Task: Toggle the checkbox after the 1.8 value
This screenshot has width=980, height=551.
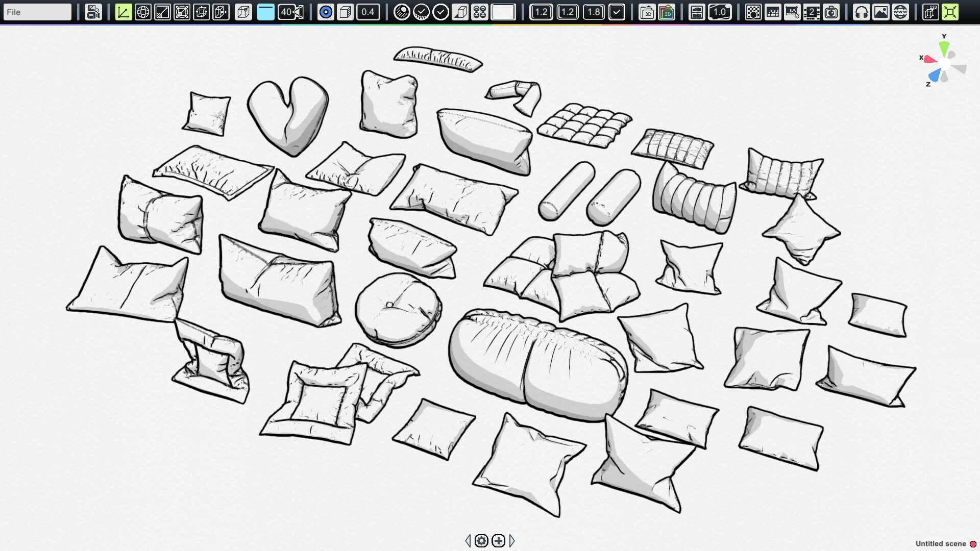Action: (617, 12)
